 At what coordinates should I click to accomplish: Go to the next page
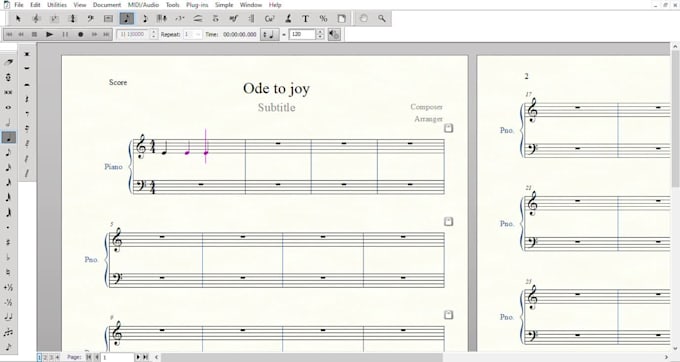pyautogui.click(x=138, y=357)
